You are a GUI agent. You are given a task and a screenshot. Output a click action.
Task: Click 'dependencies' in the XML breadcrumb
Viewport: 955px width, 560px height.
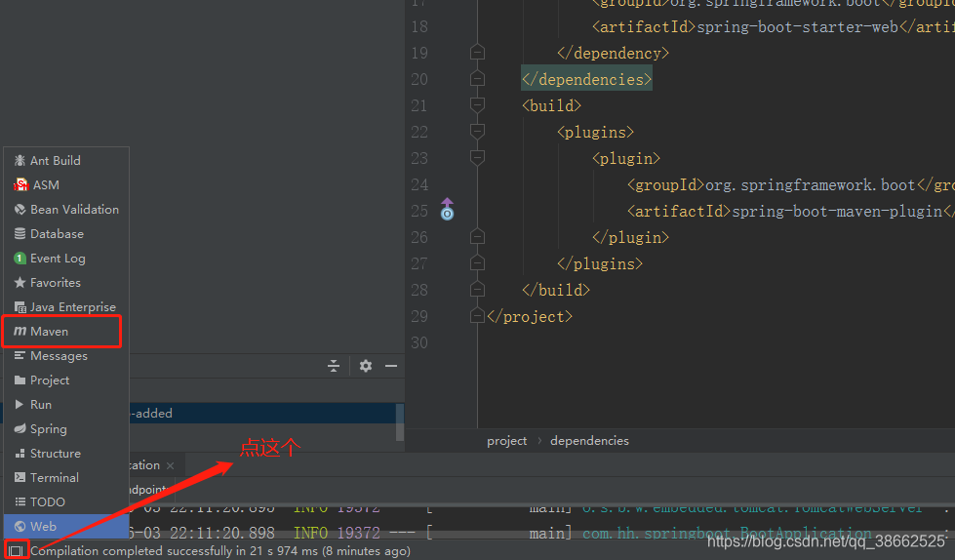pos(589,441)
